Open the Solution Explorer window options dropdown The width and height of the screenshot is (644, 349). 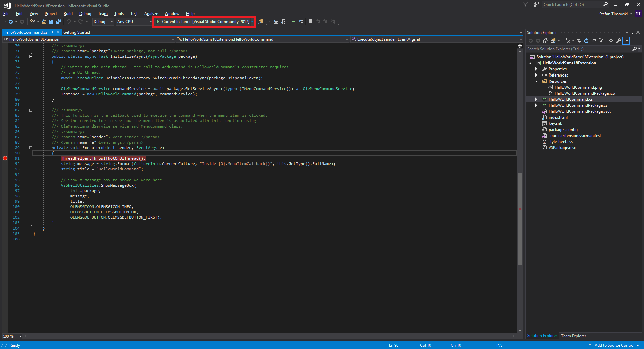[627, 33]
